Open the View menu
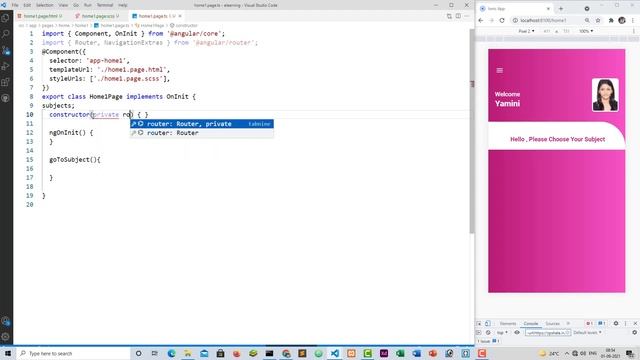The image size is (640, 360). (x=63, y=5)
